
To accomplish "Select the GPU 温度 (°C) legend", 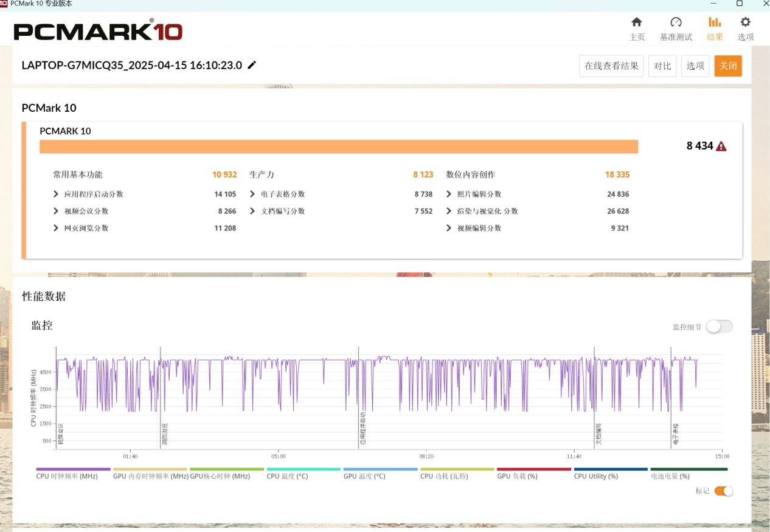I will point(380,473).
